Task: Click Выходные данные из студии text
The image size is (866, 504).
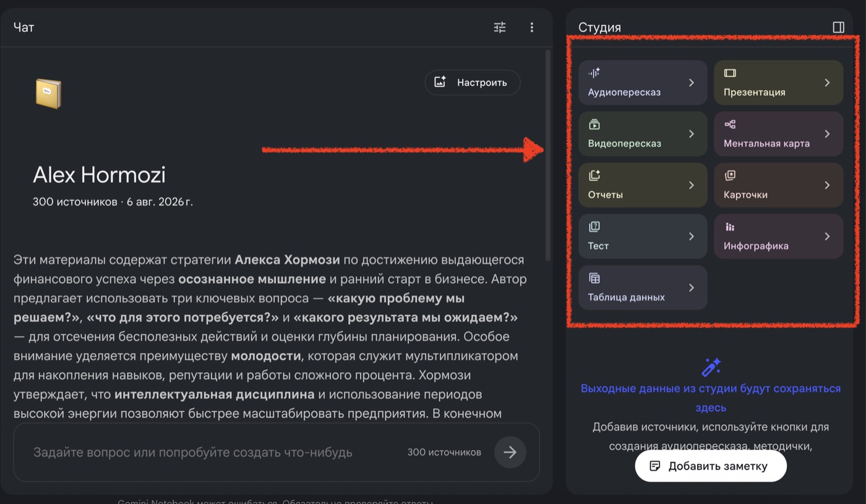Action: point(711,398)
